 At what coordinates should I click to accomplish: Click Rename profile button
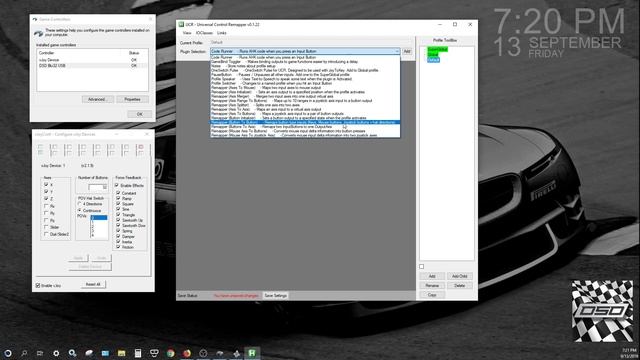coord(432,286)
